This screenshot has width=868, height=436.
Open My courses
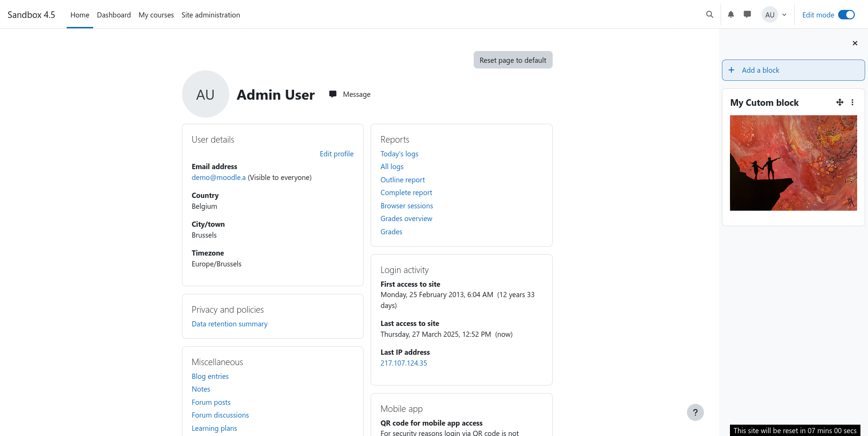[x=156, y=15]
